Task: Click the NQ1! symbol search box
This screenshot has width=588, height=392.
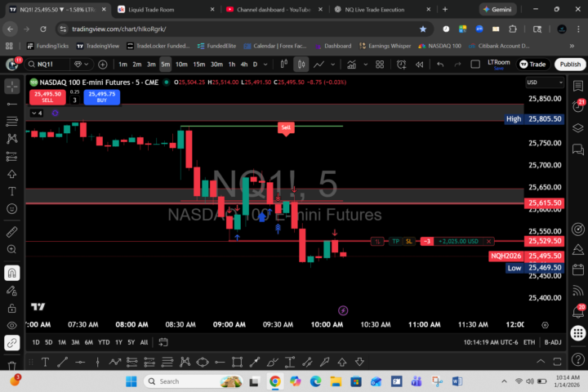Action: point(47,65)
